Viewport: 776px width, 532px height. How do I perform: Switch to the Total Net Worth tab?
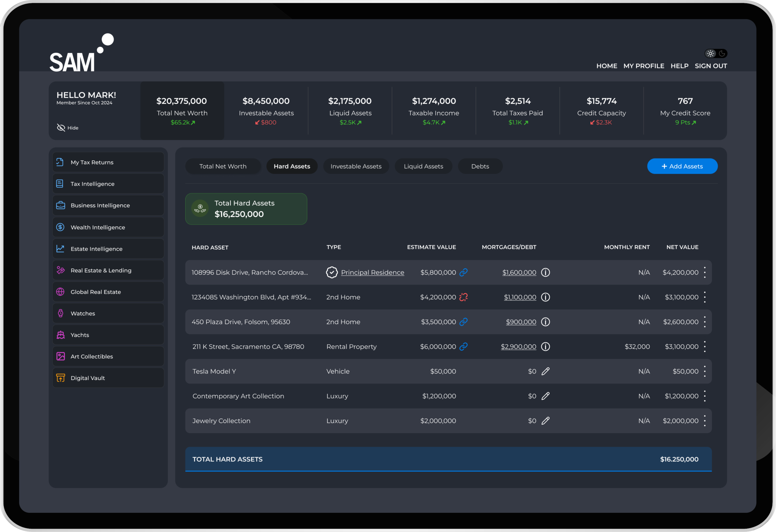[x=223, y=166]
